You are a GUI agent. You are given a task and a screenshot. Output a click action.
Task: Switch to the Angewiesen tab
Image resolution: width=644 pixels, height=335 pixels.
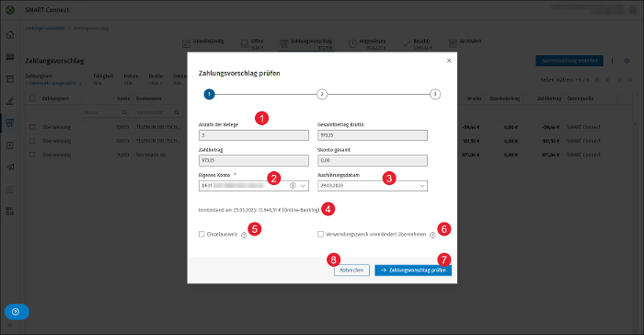click(x=367, y=44)
